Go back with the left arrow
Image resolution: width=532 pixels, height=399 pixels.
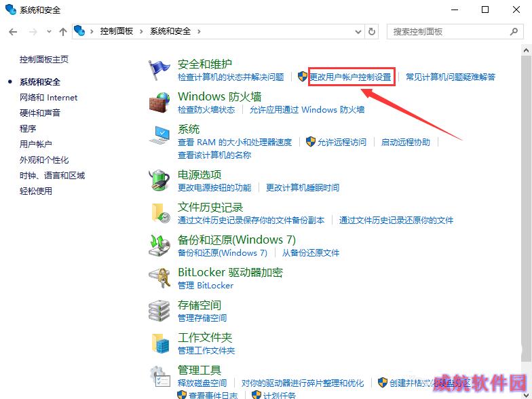coord(13,32)
